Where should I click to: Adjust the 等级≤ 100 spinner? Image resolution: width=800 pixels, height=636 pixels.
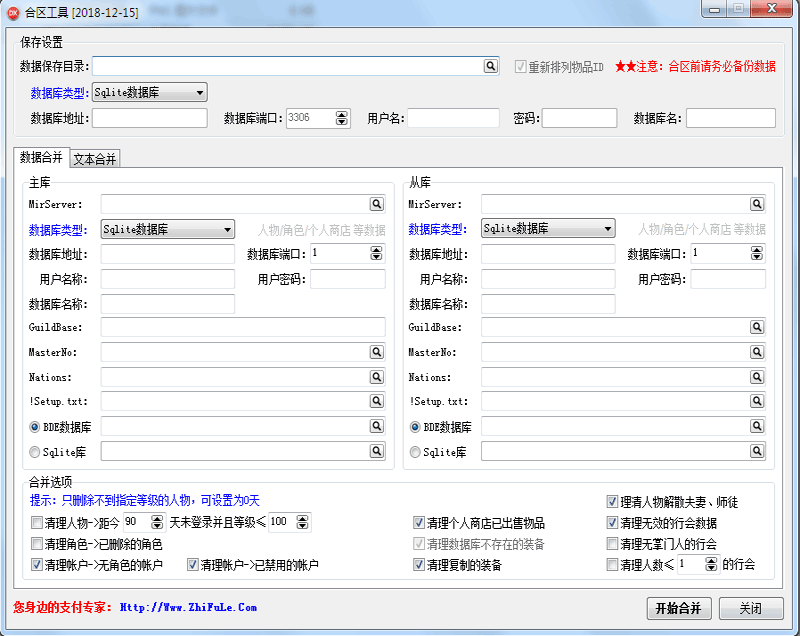[303, 522]
